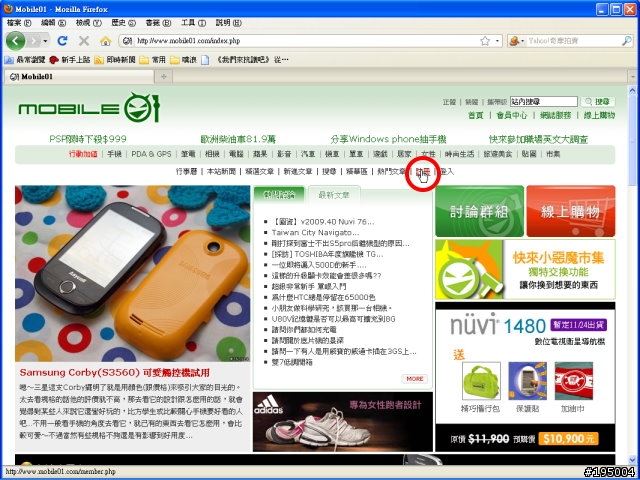Open the 《我們來抗議吧》 page bookmark
This screenshot has height=480, width=640.
244,60
